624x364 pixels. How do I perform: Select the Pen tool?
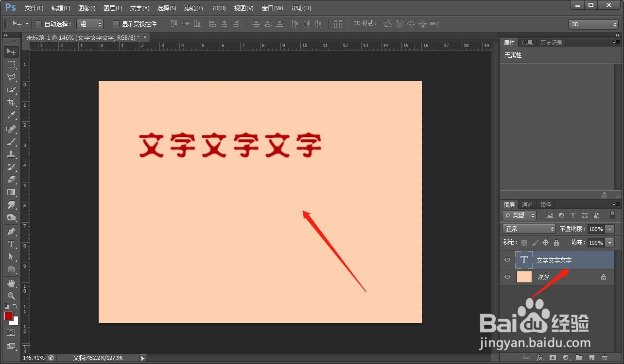click(x=11, y=232)
